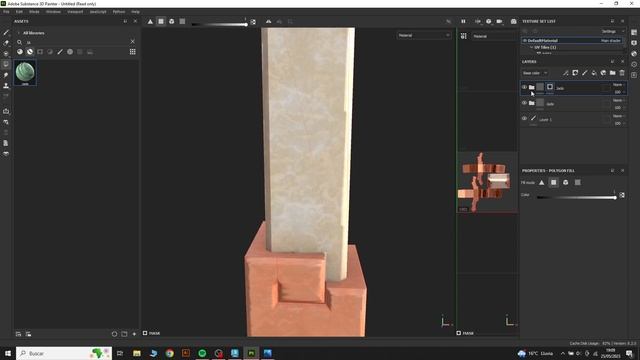Set Properties fill mode to UV chunk

[578, 182]
